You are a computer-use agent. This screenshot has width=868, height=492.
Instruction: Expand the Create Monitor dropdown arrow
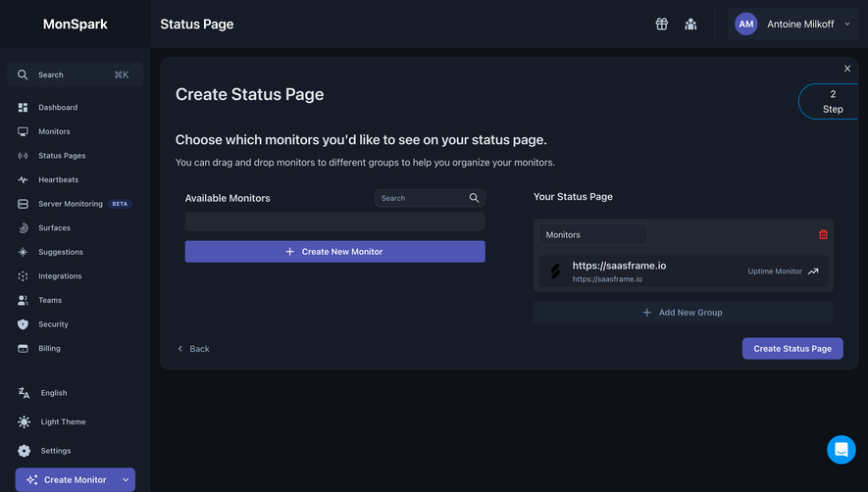click(x=126, y=480)
